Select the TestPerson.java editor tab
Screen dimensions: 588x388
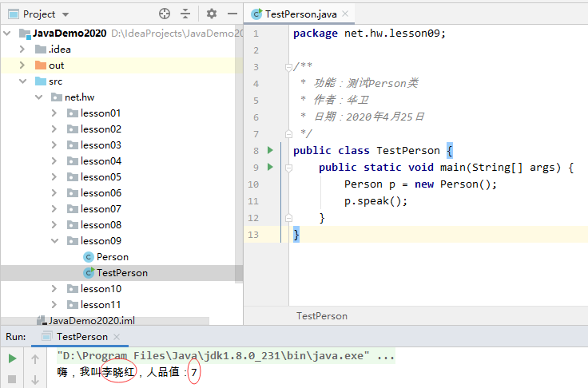(x=300, y=14)
